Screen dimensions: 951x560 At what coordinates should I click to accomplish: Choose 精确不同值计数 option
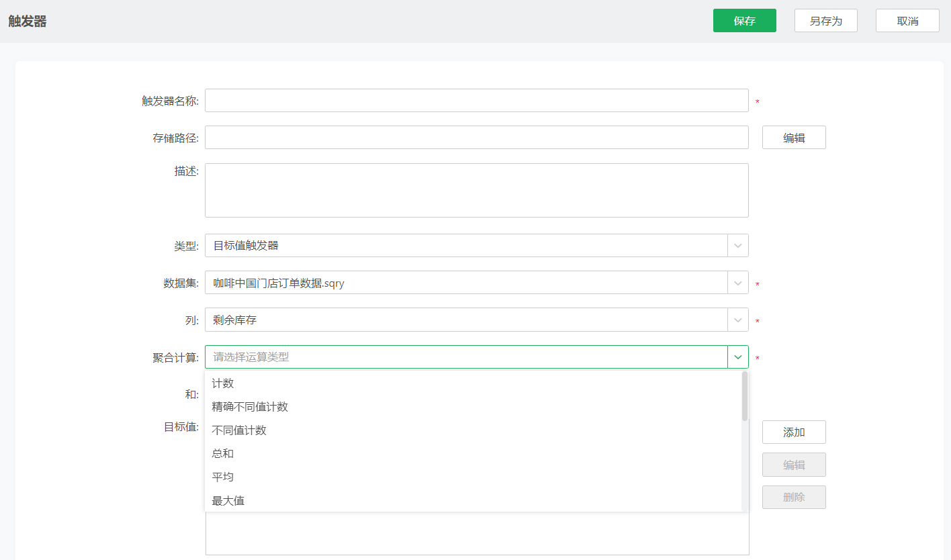250,407
